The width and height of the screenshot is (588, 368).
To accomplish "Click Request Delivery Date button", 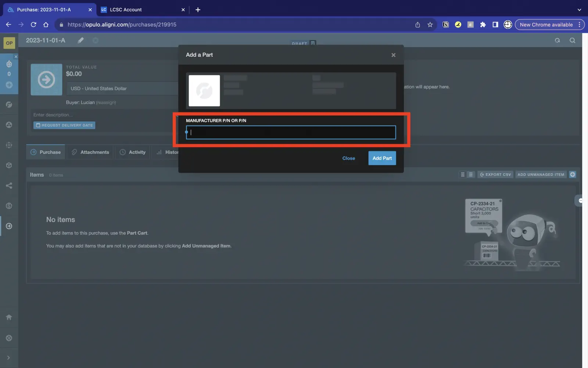I will [64, 125].
